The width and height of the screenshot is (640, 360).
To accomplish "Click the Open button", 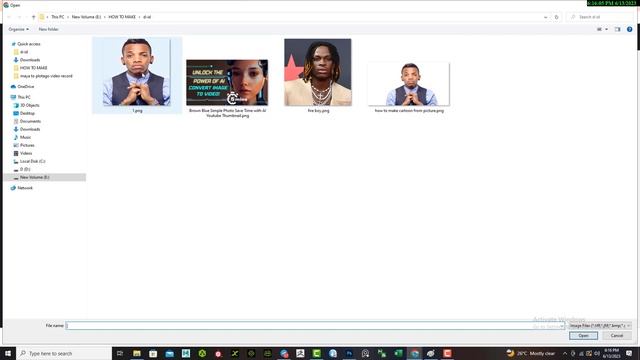I will coord(583,336).
